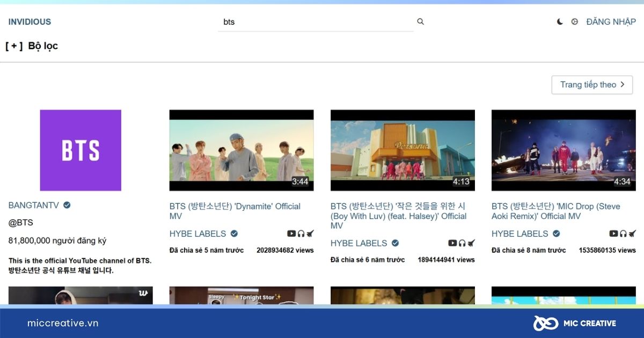Open the Invidious preferences gear
The height and width of the screenshot is (338, 644).
tap(574, 21)
